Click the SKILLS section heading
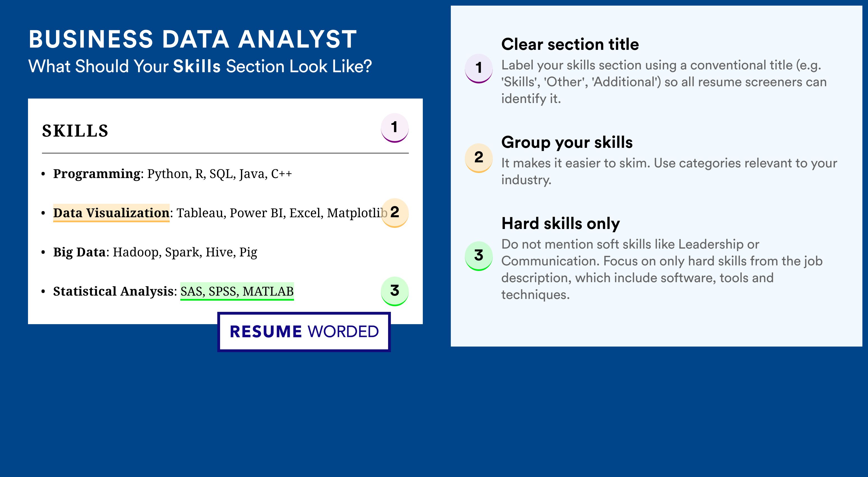Viewport: 868px width, 477px height. (75, 131)
